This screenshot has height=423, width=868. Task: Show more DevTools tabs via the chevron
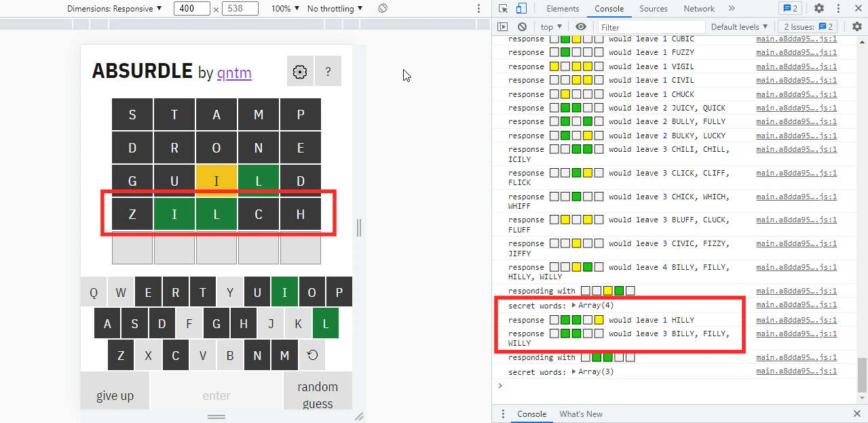(731, 9)
